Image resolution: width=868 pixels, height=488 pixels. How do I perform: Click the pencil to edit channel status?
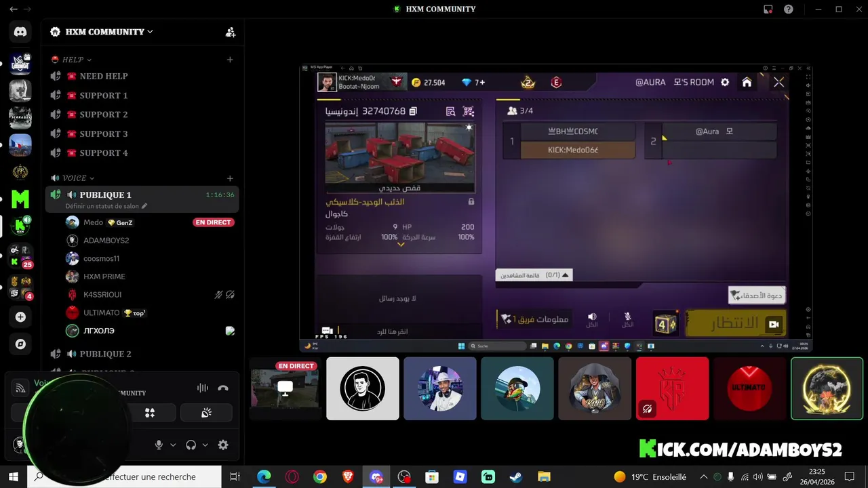(x=144, y=206)
